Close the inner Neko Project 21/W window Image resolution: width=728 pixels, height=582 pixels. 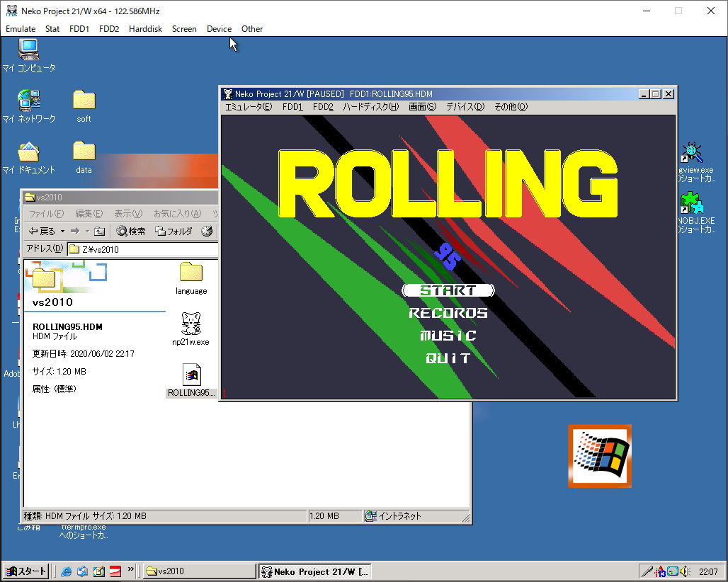point(669,94)
